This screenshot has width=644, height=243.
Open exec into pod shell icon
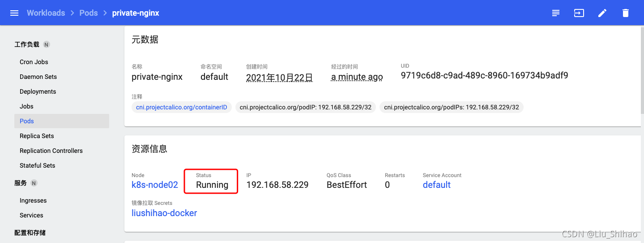point(579,13)
